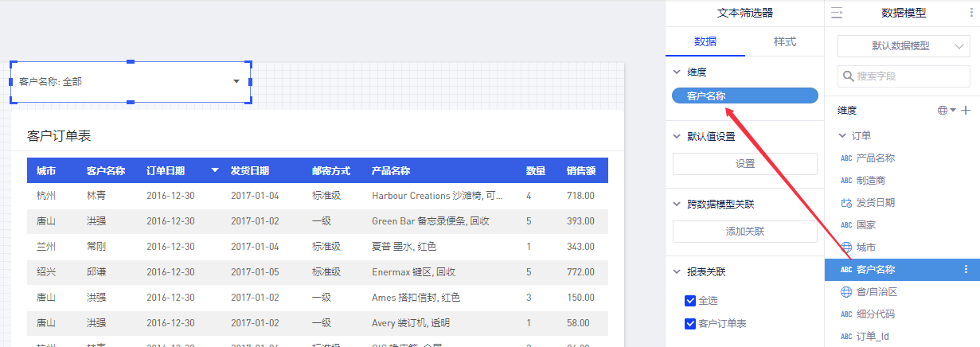Click the 设置 button
Viewport: 980px width, 347px height.
[x=744, y=164]
